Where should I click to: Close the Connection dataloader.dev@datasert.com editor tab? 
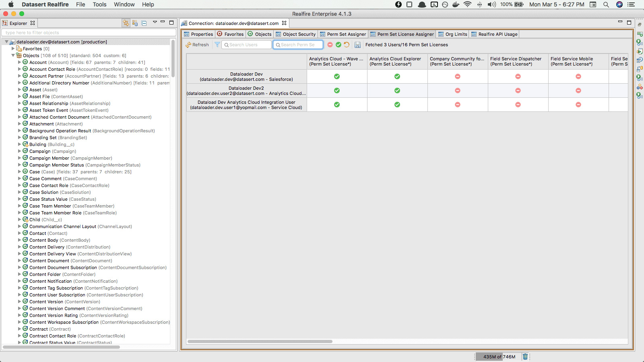284,23
